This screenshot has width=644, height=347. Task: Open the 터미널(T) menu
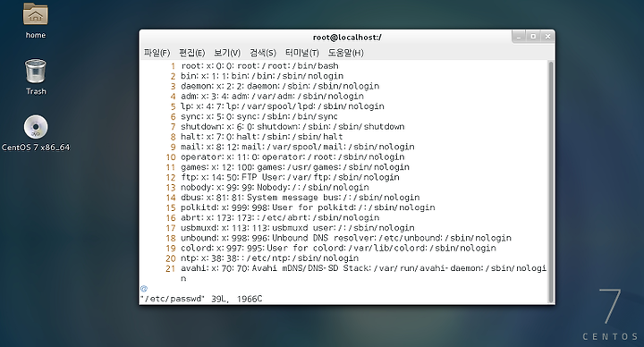[x=302, y=53]
